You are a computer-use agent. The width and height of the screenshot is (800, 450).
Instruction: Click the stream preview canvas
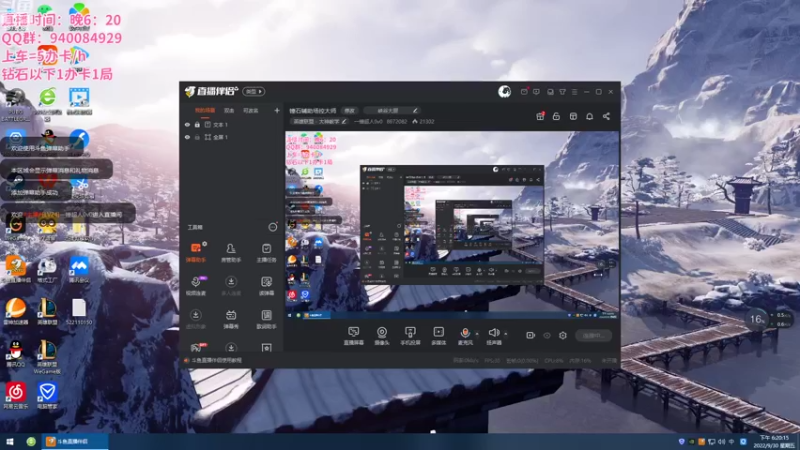452,226
